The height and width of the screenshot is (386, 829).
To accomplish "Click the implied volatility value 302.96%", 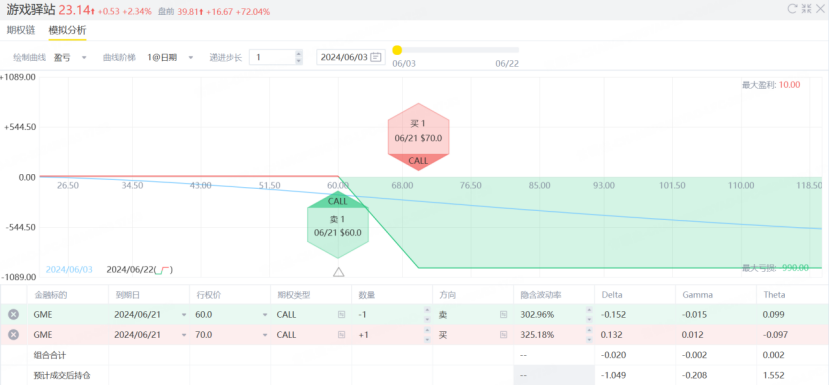I will click(537, 315).
